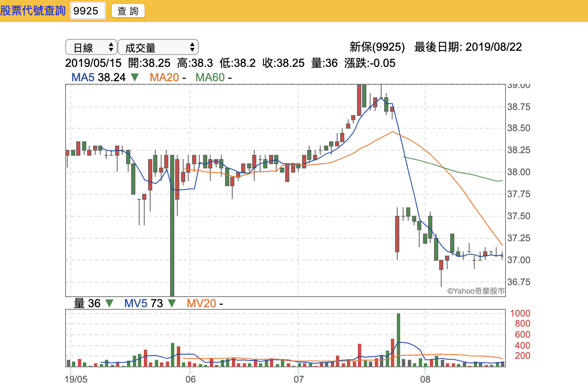The width and height of the screenshot is (588, 391).
Task: Click the green down triangle beside MA5 38.24
Action: 135,77
